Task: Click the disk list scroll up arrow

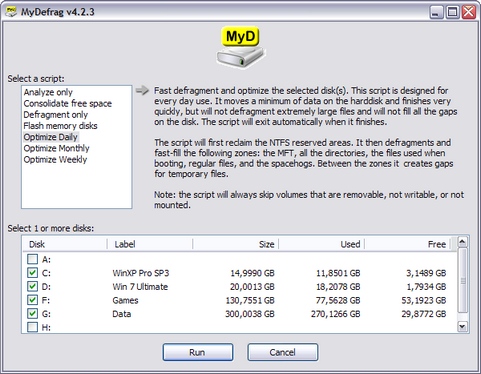Action: pos(462,242)
